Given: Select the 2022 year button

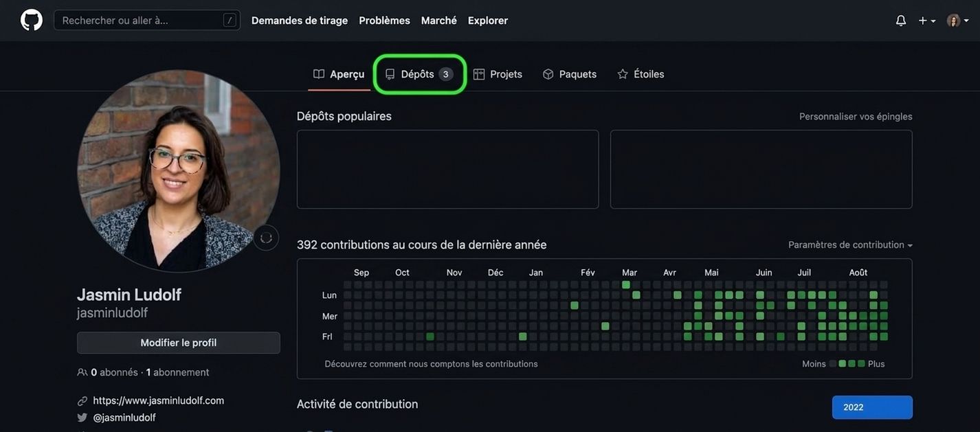Looking at the screenshot, I should [x=872, y=407].
